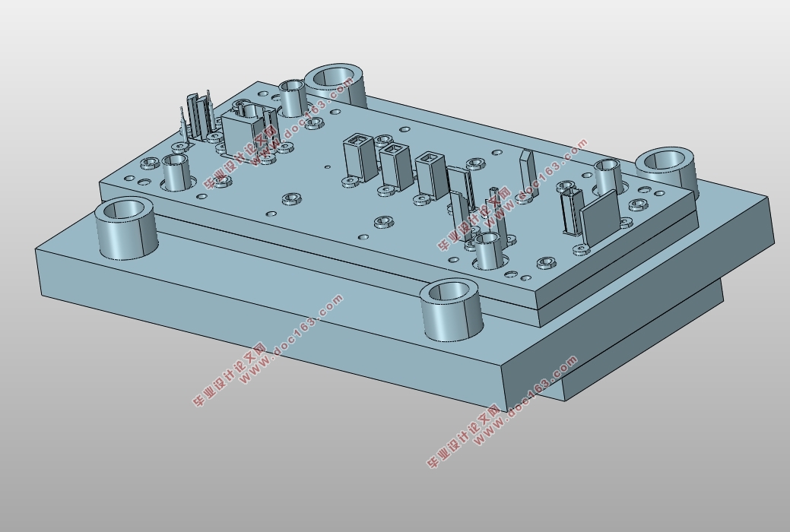
Task: Click small guide post beside rear large bushing
Action: 292,98
